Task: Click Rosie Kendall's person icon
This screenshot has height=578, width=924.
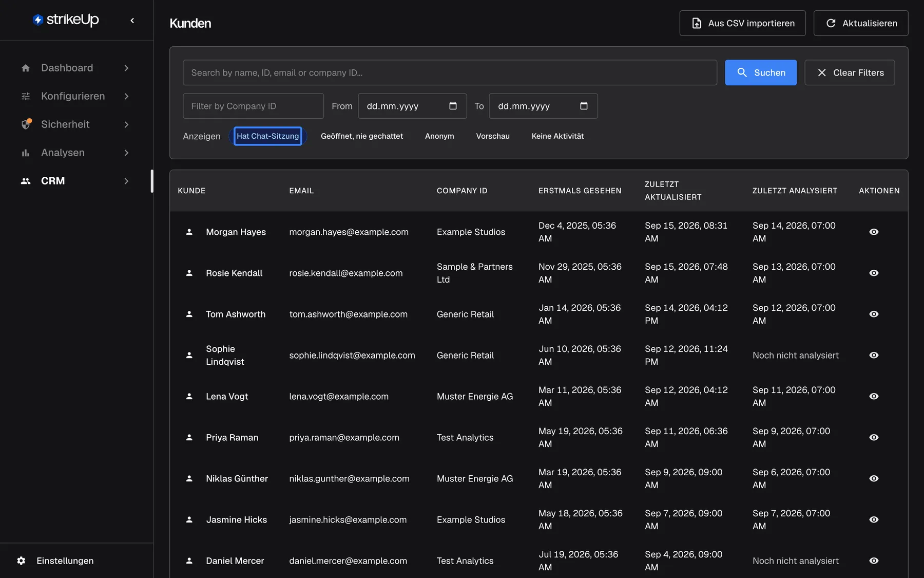Action: pos(189,273)
